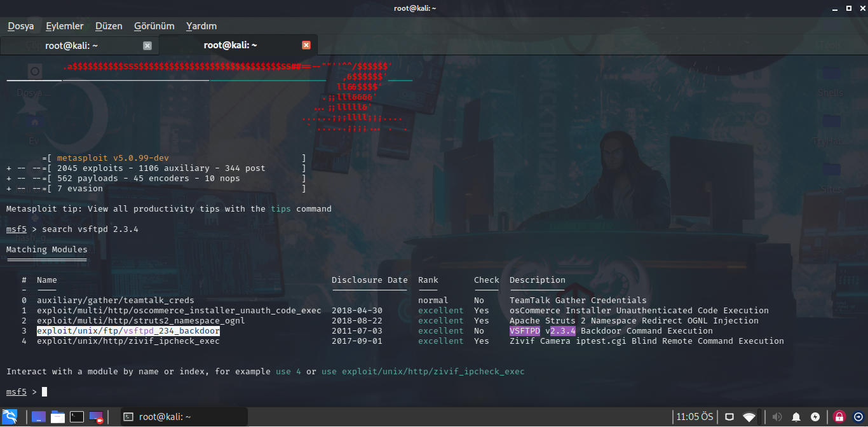The width and height of the screenshot is (868, 427).
Task: Click the screen recorder taskbar icon
Action: tap(96, 417)
